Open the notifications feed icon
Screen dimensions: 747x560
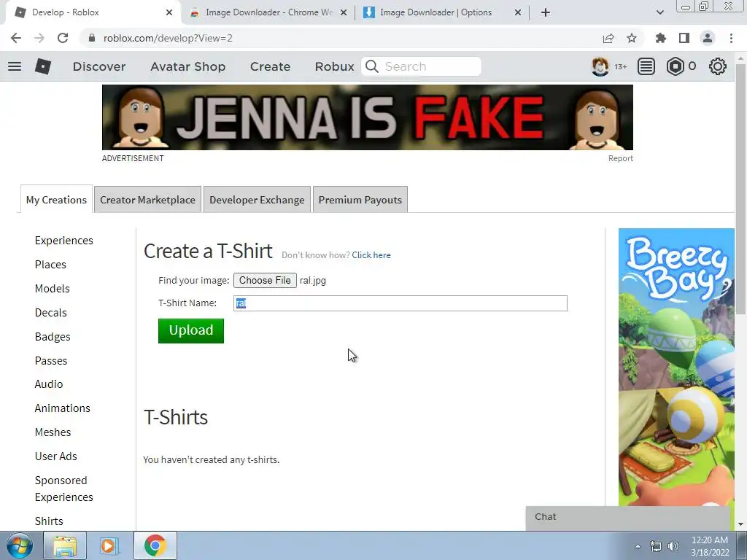click(646, 66)
